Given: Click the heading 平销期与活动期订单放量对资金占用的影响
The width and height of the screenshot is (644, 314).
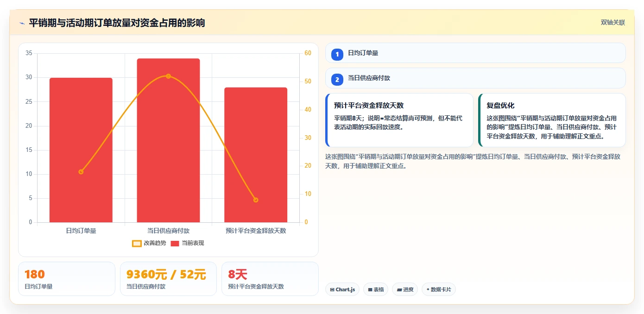Looking at the screenshot, I should 117,23.
